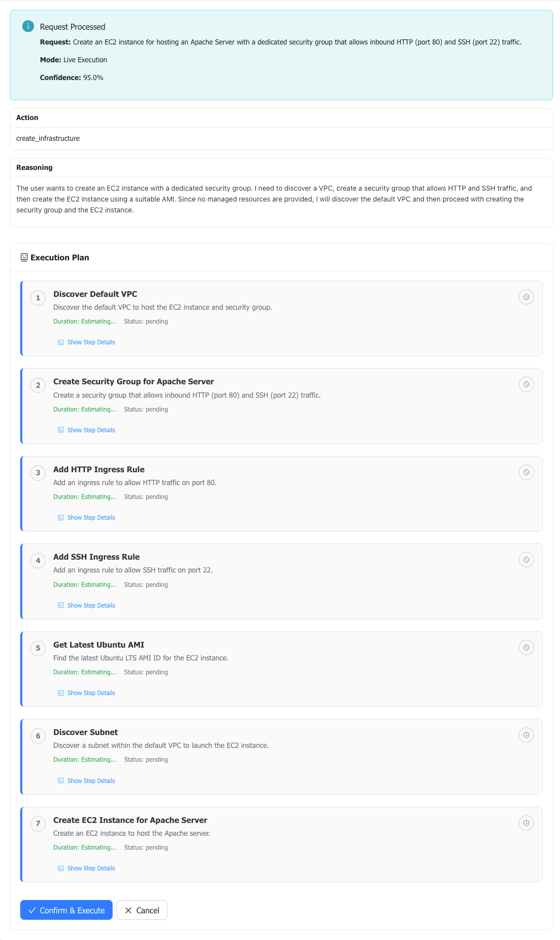Image resolution: width=560 pixels, height=940 pixels.
Task: Show step details for Get Latest Ubuntu AMI
Action: tap(91, 693)
